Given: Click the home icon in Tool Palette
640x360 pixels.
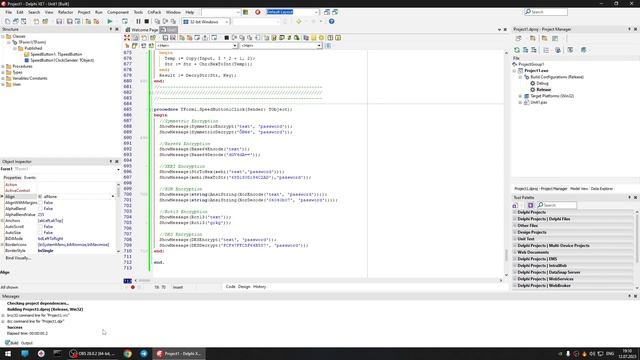Looking at the screenshot, I should click(x=515, y=205).
